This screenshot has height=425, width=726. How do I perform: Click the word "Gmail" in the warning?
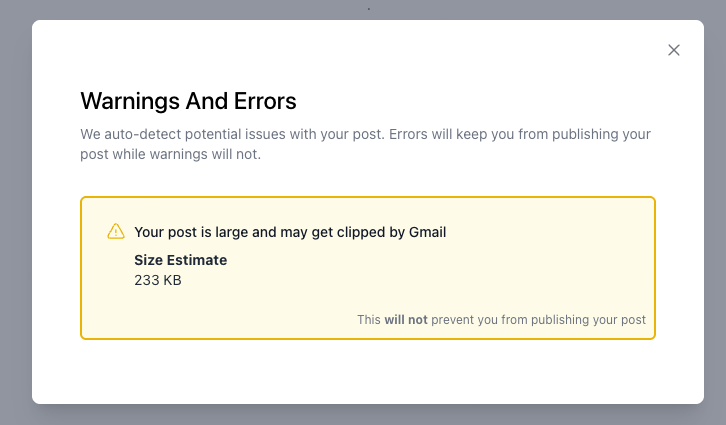(x=427, y=232)
